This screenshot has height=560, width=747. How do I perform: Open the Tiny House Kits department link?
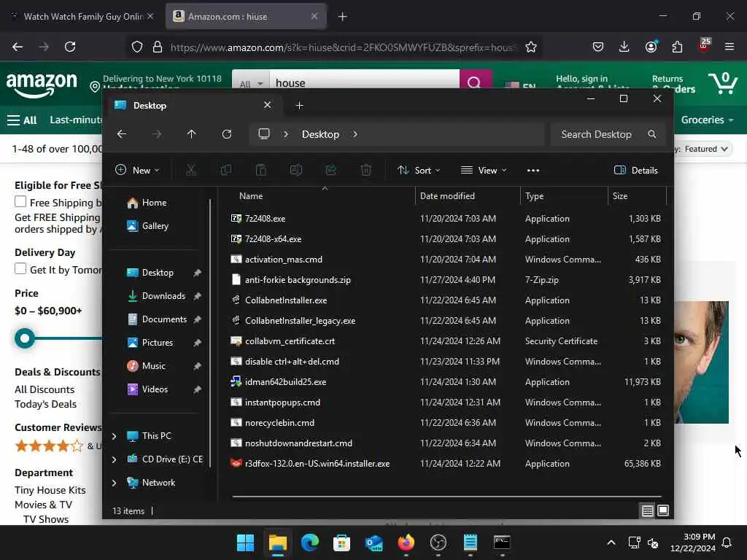(x=50, y=490)
